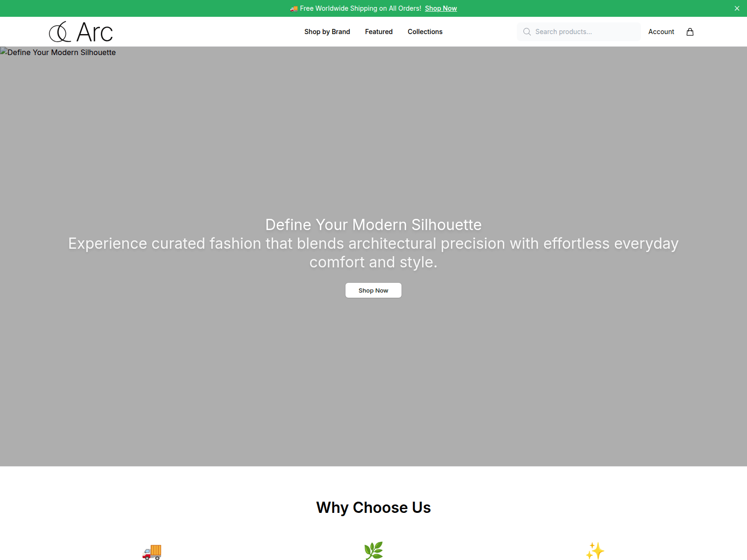Dismiss the free shipping announcement banner

(737, 8)
